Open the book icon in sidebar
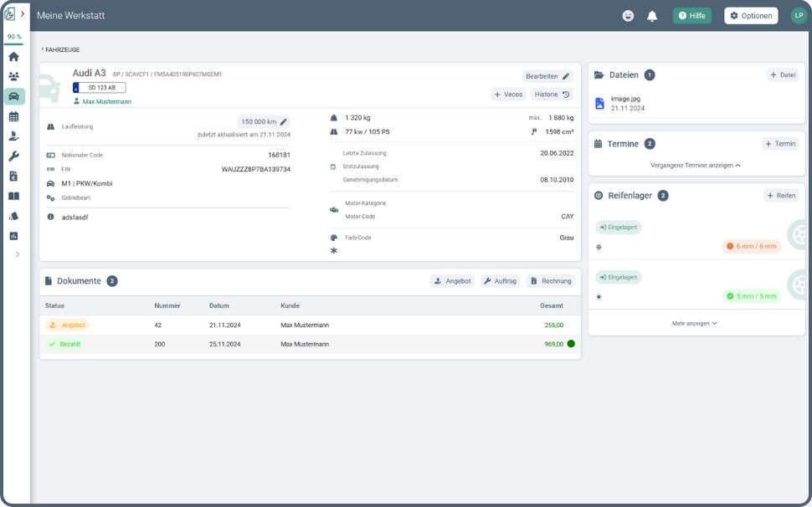The height and width of the screenshot is (507, 812). click(13, 197)
